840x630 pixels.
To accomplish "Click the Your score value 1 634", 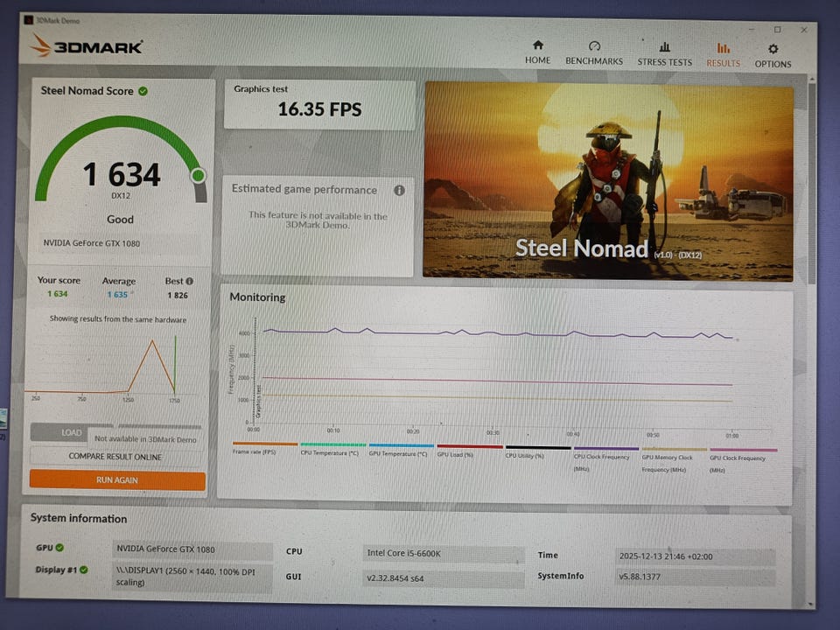I will tap(58, 294).
